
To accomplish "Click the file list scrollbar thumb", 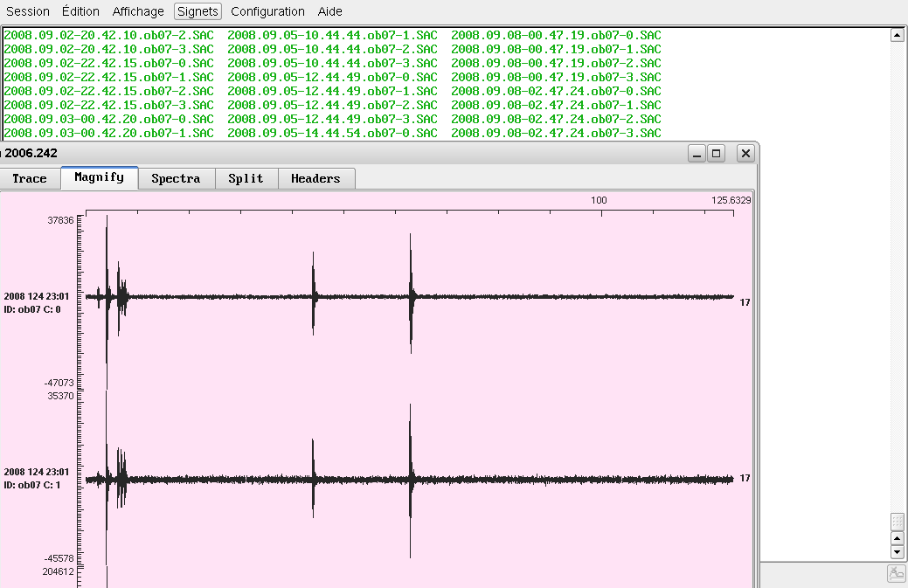I will coord(896,521).
